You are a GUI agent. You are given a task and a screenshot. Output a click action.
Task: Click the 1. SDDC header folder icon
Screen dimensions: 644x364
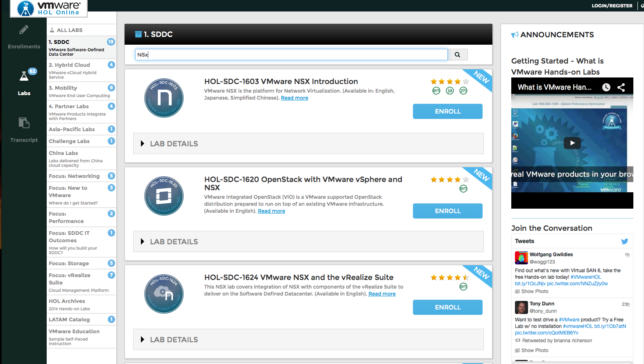pyautogui.click(x=138, y=34)
